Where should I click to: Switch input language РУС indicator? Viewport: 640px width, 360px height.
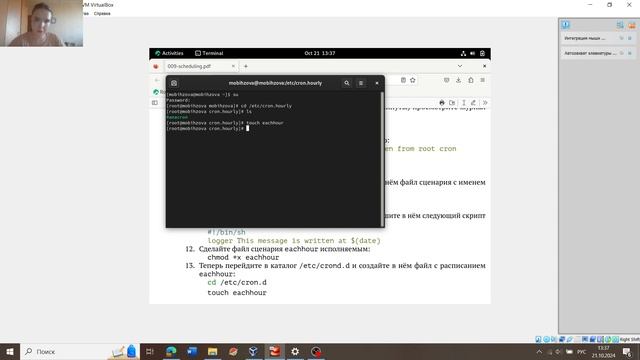[582, 351]
